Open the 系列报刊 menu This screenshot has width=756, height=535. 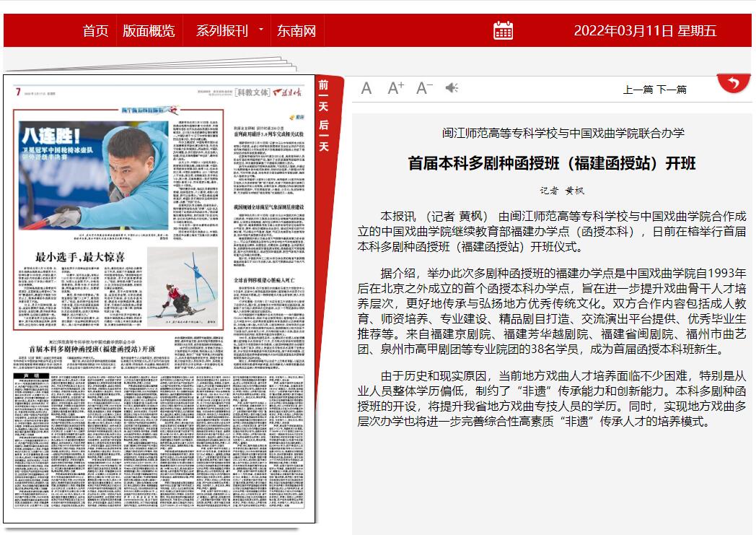coord(222,31)
